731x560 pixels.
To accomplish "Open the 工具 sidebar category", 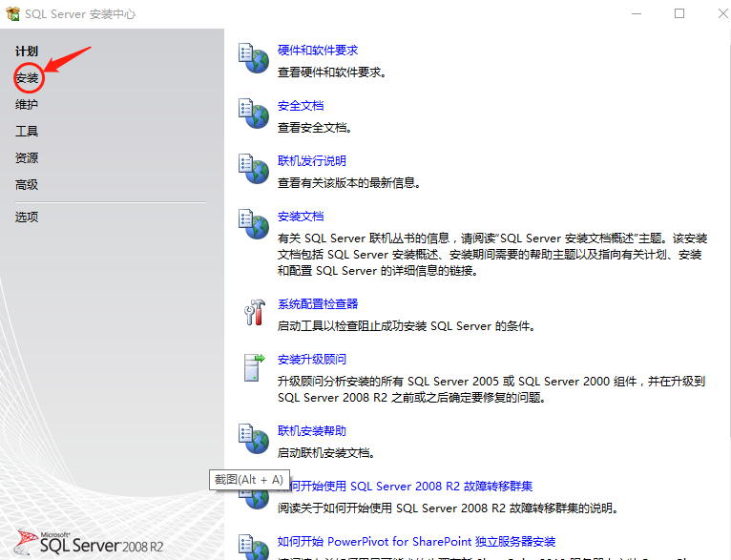I will pos(27,132).
